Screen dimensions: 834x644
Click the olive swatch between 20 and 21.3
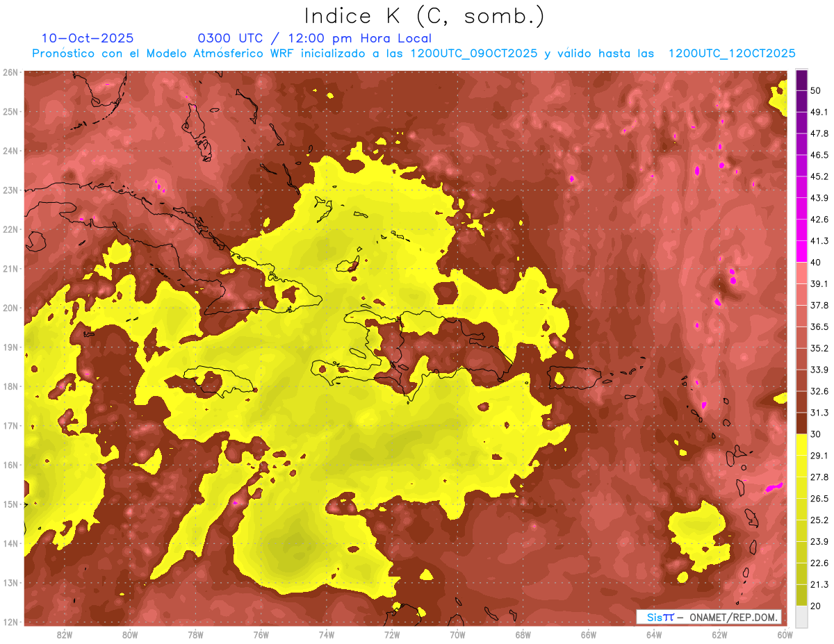tap(802, 595)
